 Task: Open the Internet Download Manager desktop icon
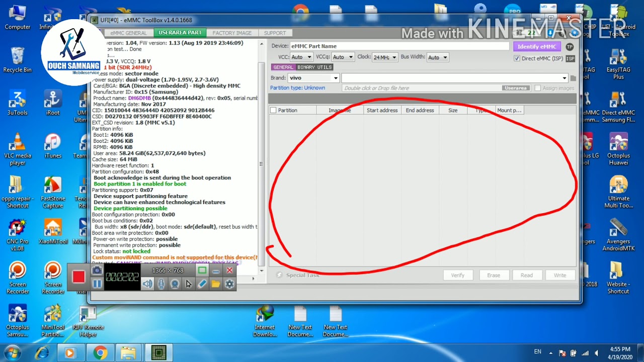[x=265, y=320]
